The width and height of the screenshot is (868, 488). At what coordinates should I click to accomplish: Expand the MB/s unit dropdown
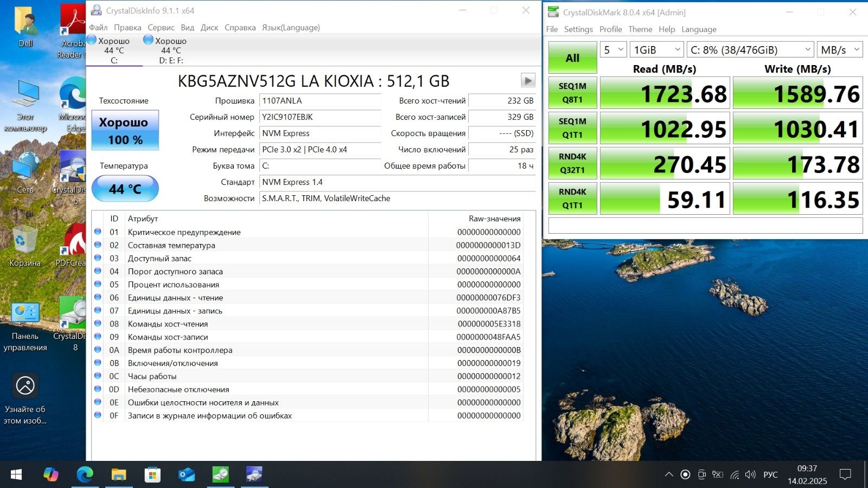tap(840, 50)
